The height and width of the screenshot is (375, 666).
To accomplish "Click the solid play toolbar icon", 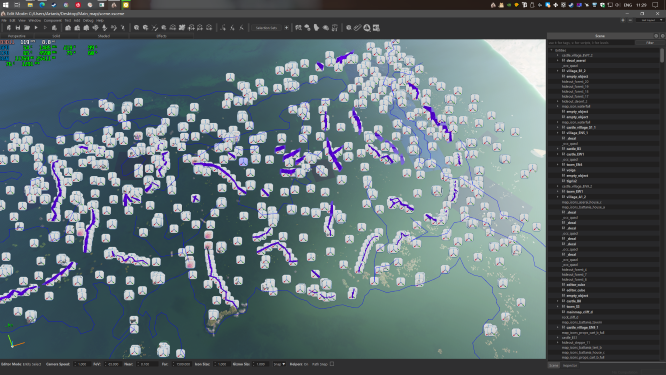I will (36, 28).
